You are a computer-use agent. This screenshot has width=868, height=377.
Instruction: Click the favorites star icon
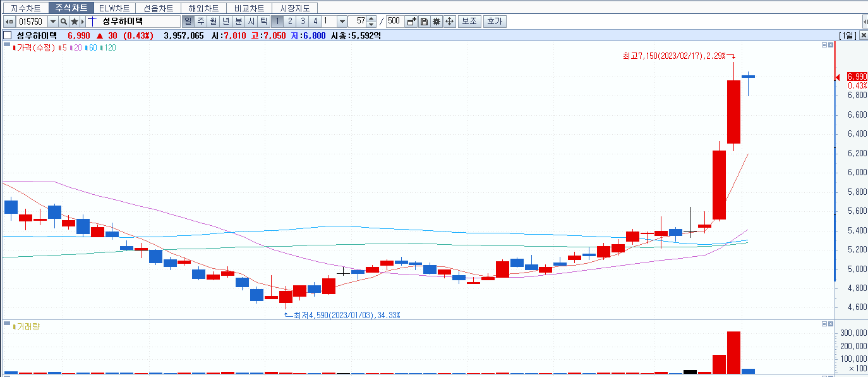coord(75,22)
